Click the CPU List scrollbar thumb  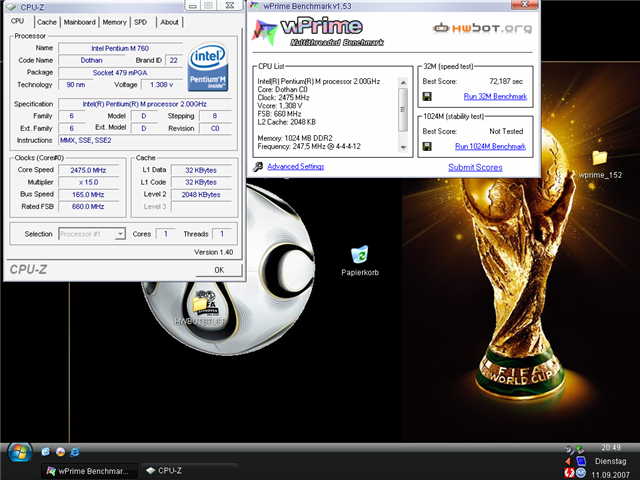pyautogui.click(x=403, y=109)
